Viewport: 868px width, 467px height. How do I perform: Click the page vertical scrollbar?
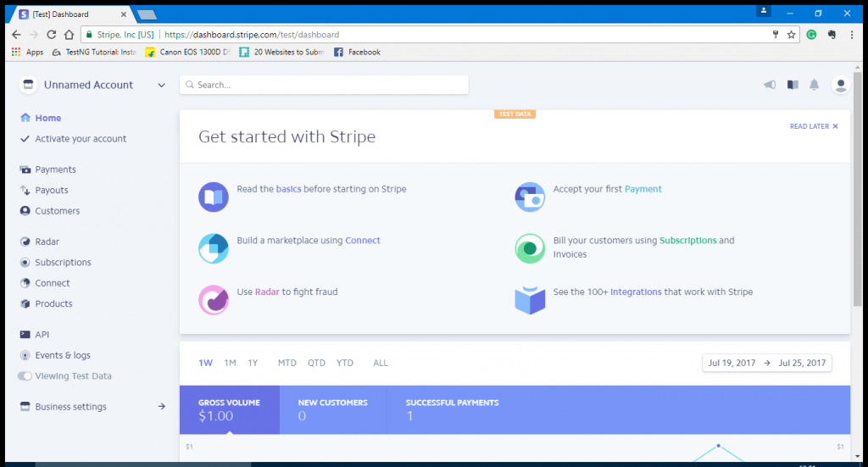pyautogui.click(x=858, y=188)
